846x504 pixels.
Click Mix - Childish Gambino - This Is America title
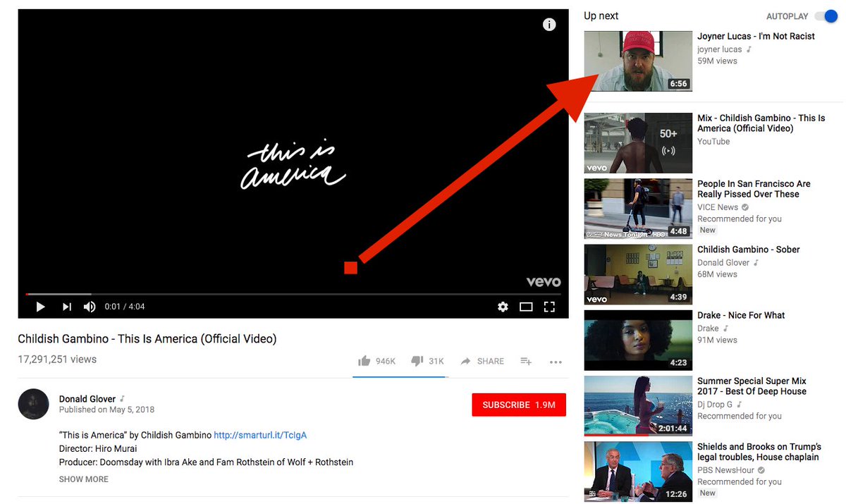pyautogui.click(x=761, y=123)
